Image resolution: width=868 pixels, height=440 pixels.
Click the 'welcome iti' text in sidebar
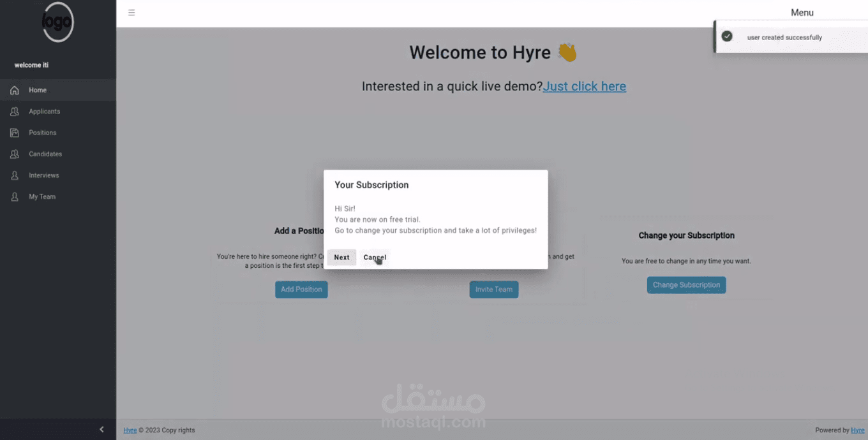[31, 66]
